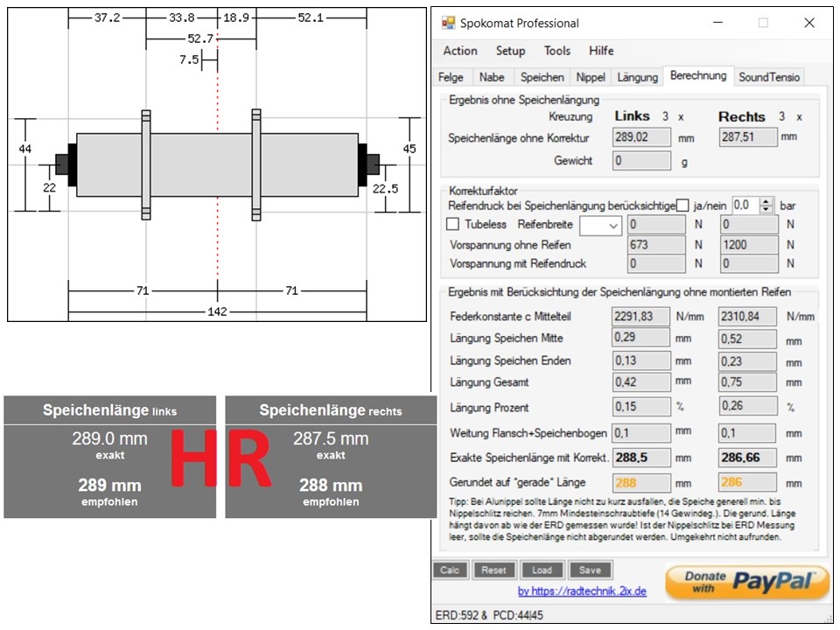The width and height of the screenshot is (840, 630).
Task: Open the Setup menu
Action: point(510,51)
